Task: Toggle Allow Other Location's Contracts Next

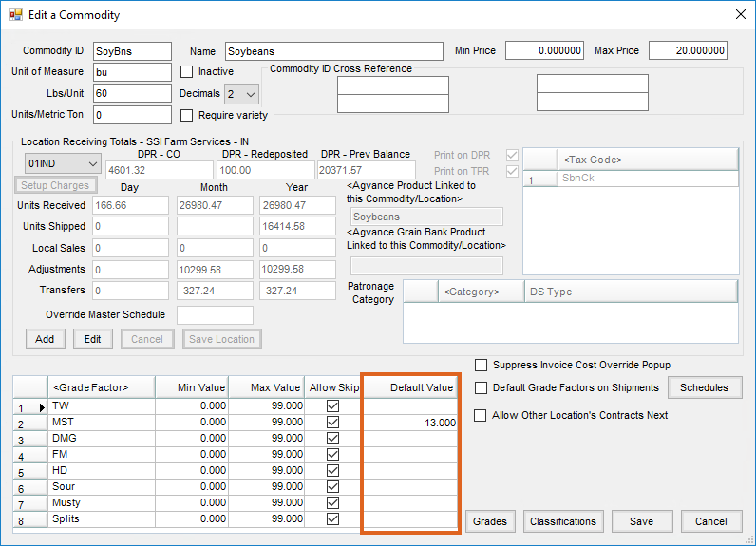Action: point(482,416)
